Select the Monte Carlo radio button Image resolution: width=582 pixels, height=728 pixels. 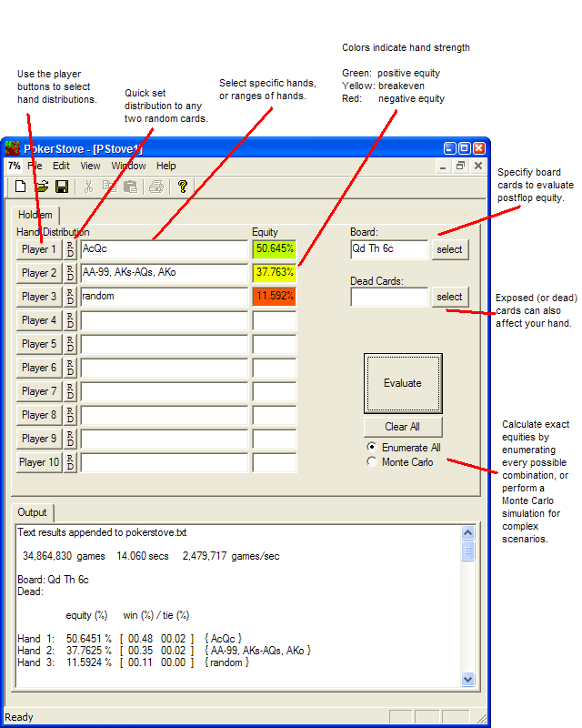372,462
